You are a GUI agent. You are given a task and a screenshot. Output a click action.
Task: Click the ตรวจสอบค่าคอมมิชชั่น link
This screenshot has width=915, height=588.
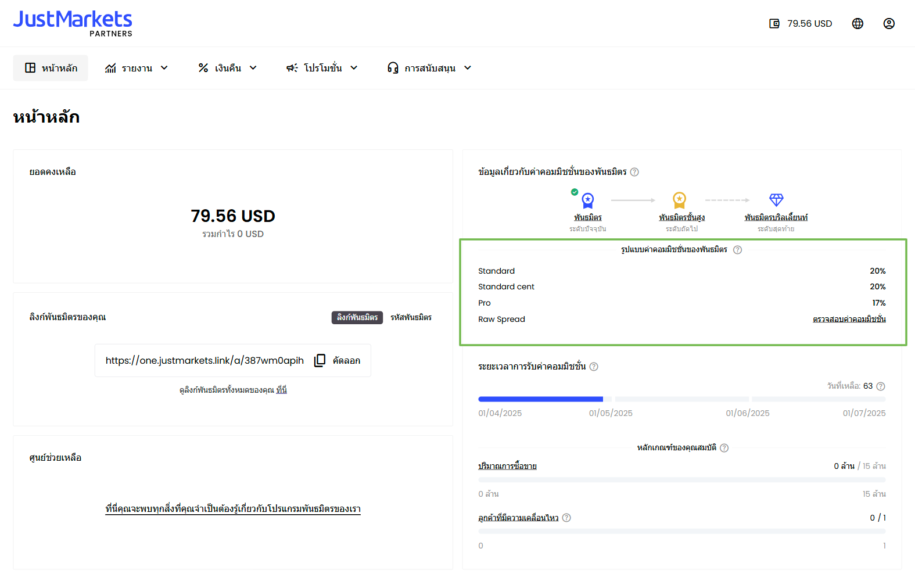tap(849, 319)
